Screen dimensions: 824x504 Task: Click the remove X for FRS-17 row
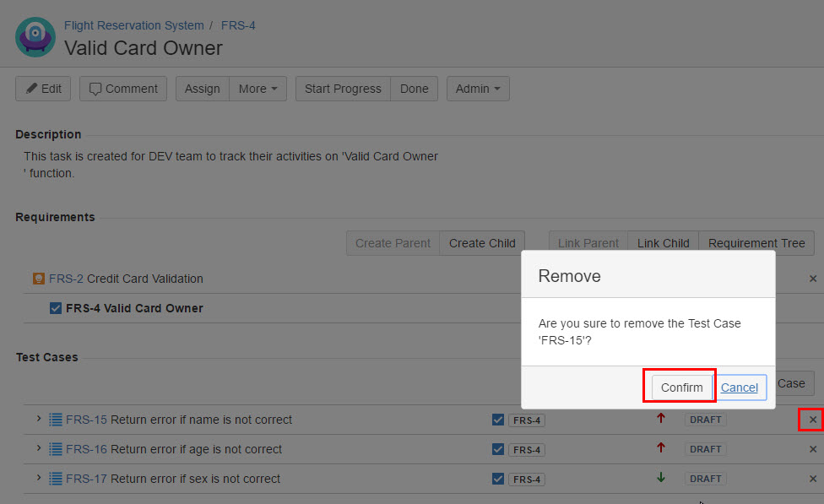(x=812, y=479)
